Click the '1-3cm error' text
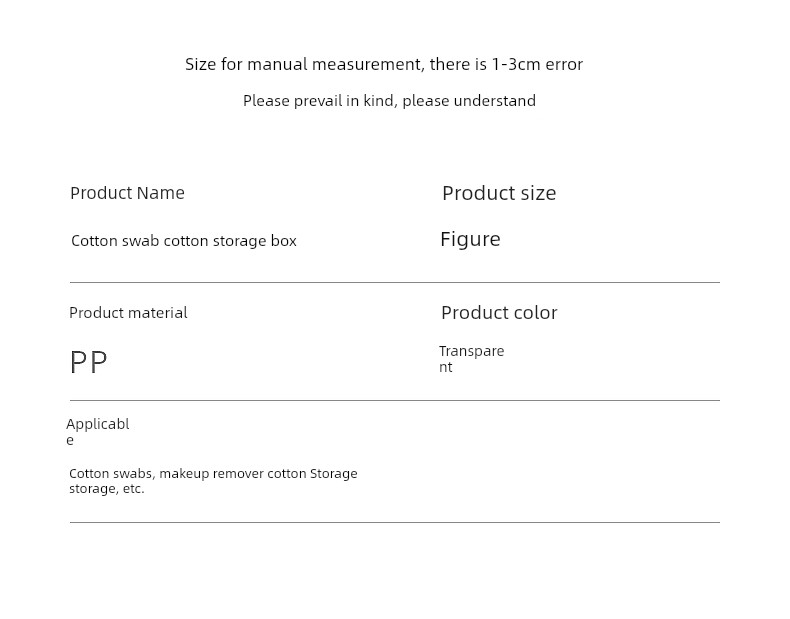 tap(537, 64)
